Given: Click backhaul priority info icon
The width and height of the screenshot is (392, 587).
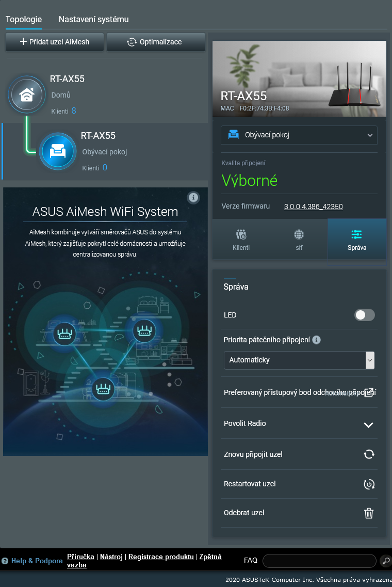Looking at the screenshot, I should point(317,340).
